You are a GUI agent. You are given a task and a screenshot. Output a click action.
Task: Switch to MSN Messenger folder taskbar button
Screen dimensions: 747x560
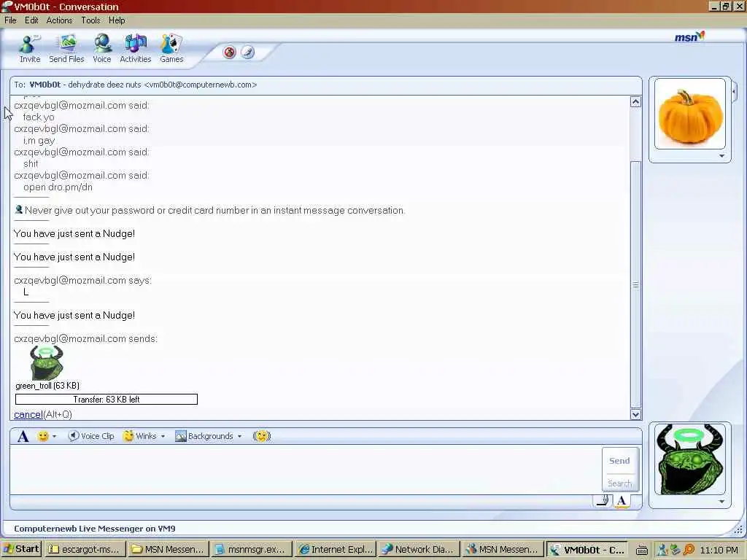click(168, 549)
